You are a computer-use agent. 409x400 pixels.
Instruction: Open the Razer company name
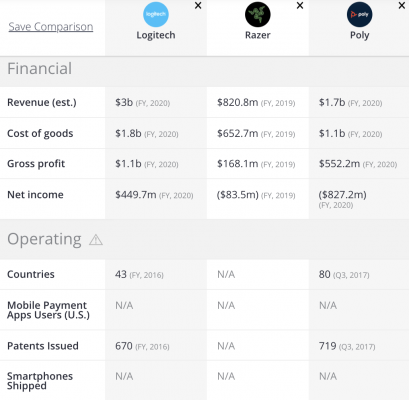point(258,35)
